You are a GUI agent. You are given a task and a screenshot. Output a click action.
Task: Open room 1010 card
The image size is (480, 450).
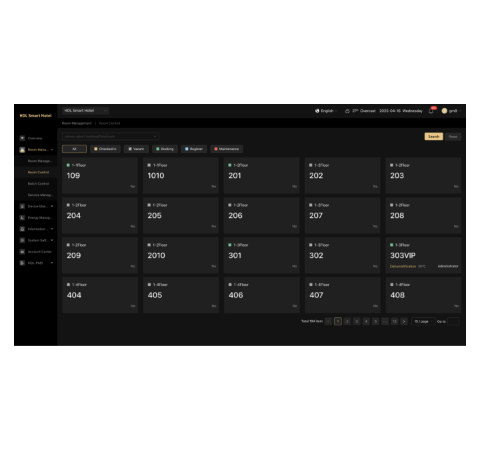point(181,176)
